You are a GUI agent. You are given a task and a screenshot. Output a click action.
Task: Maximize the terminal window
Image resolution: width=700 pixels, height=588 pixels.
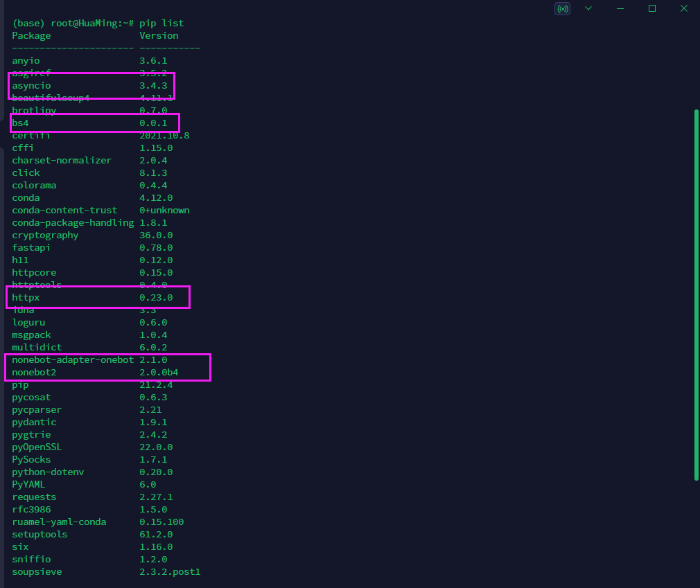(651, 8)
